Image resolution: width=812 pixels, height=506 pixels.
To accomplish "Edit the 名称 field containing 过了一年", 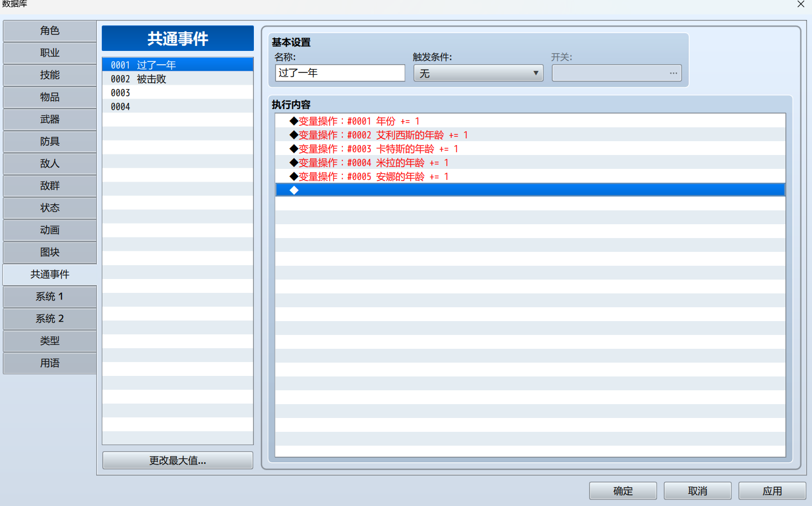I will click(x=340, y=73).
